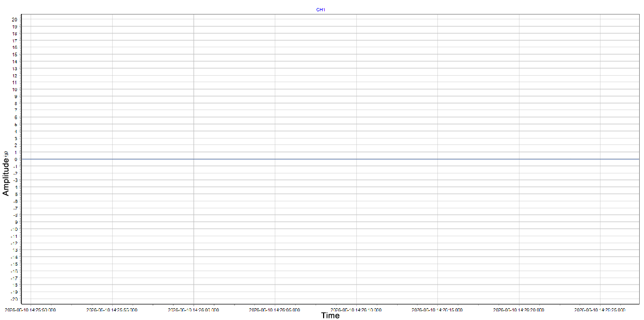Click the positive 15 amplitude tick label

tap(14, 54)
